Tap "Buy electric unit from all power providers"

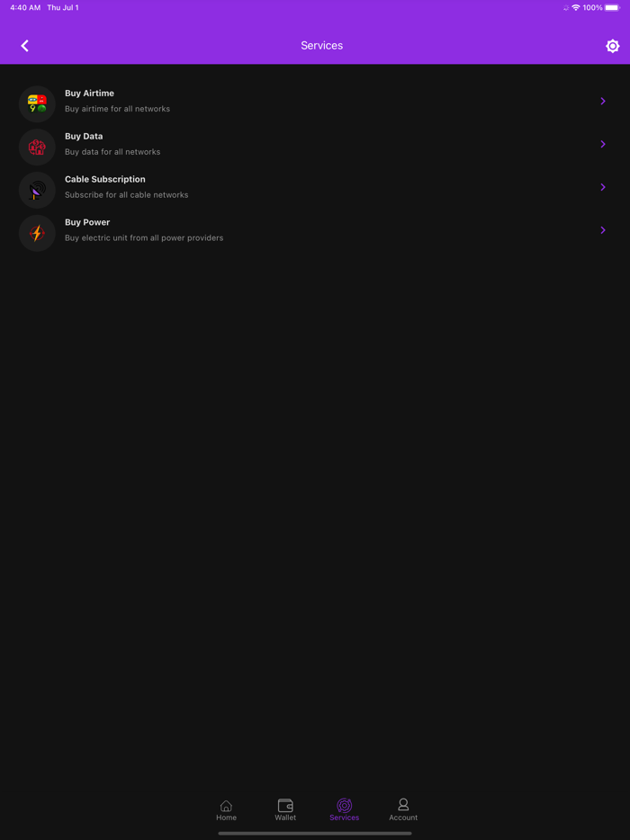pyautogui.click(x=144, y=238)
